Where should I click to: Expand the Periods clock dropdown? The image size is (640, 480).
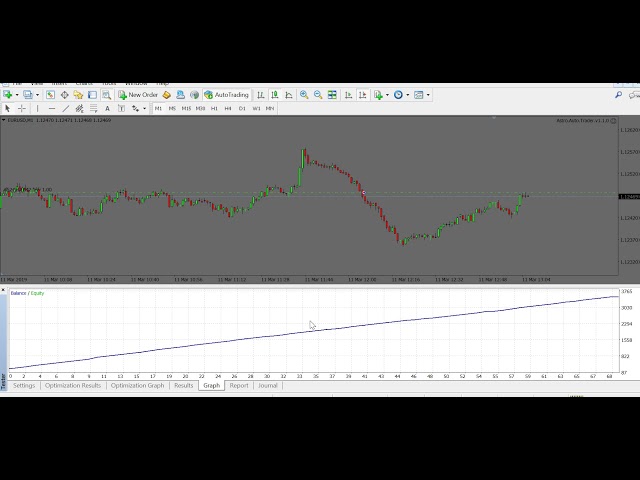(408, 95)
